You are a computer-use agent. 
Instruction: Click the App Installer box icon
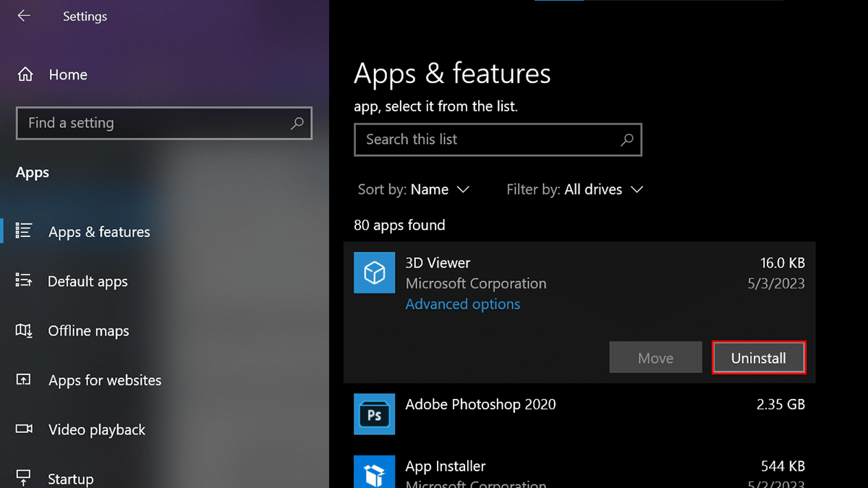(x=374, y=472)
